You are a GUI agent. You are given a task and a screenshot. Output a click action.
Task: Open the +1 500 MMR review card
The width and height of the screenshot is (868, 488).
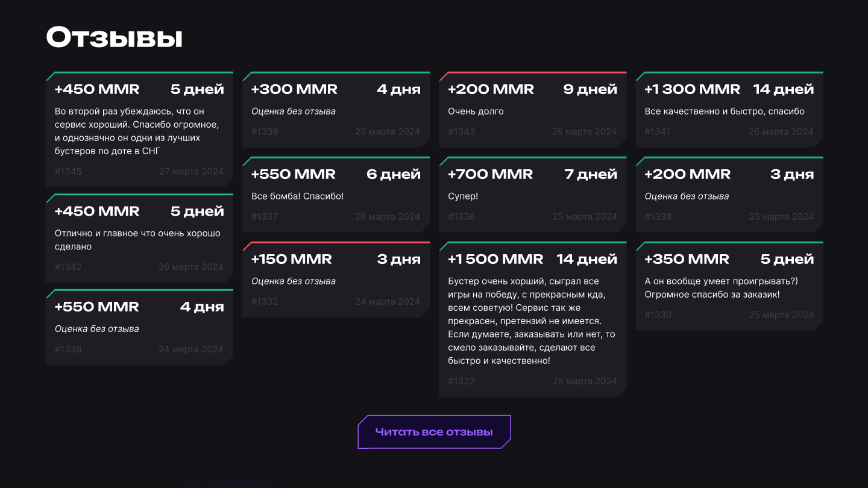[532, 319]
